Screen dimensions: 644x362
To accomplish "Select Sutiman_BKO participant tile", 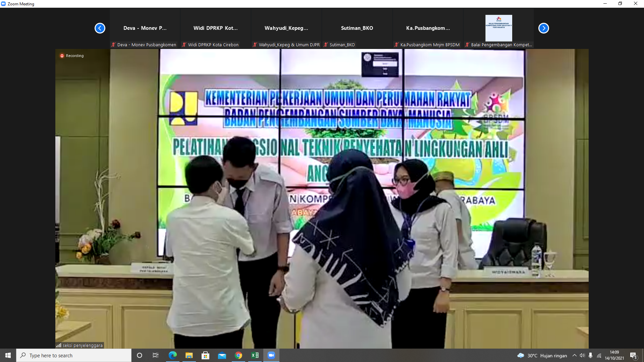I will pyautogui.click(x=357, y=28).
